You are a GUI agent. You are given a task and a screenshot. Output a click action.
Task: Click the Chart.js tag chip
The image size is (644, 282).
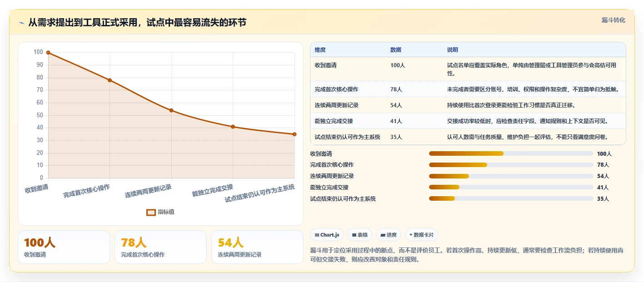[327, 235]
